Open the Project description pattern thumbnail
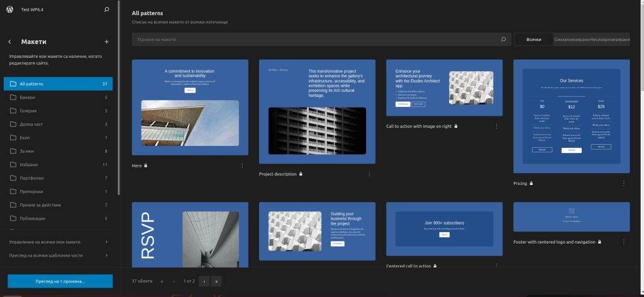This screenshot has width=644, height=297. tap(317, 112)
